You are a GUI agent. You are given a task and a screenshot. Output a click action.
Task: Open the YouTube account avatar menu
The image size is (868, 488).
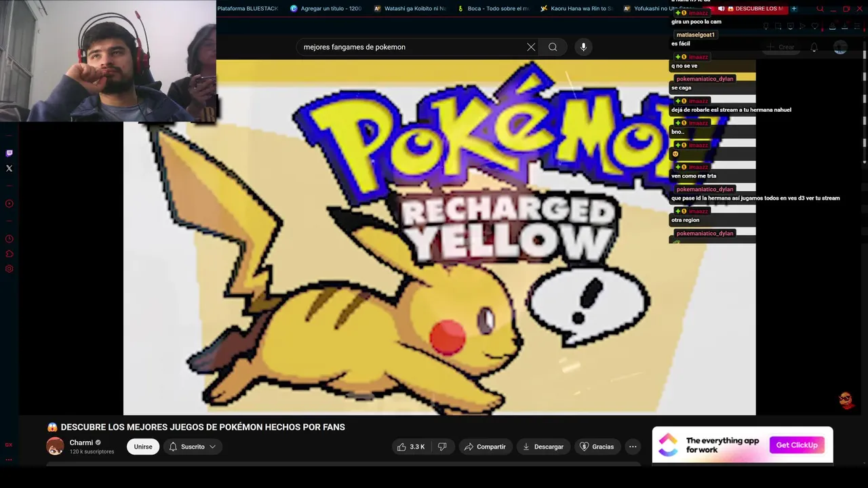point(840,47)
